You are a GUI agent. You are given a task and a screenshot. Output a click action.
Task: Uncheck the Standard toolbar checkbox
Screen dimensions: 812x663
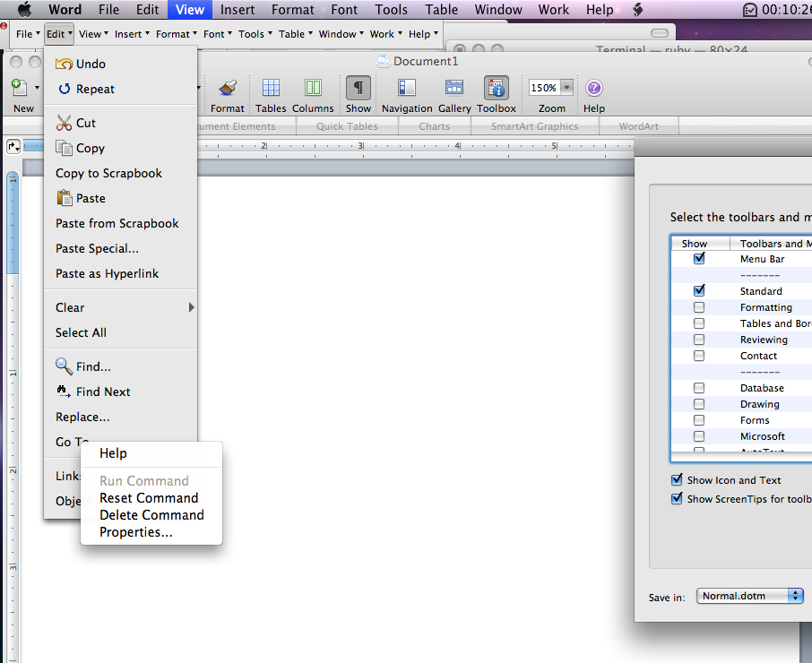click(x=699, y=291)
